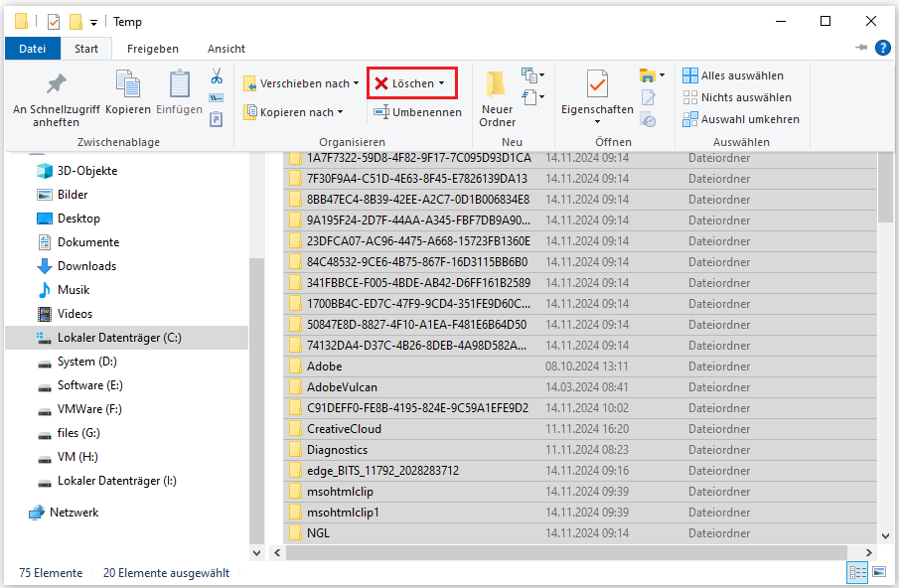899x588 pixels.
Task: Invert selection using Auswahl umkehren
Action: pos(740,119)
